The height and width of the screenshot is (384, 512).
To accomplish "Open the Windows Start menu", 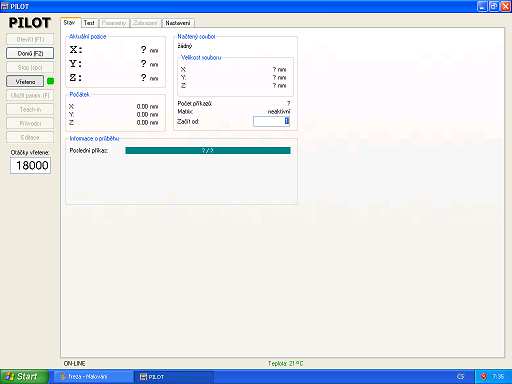I will 24,377.
